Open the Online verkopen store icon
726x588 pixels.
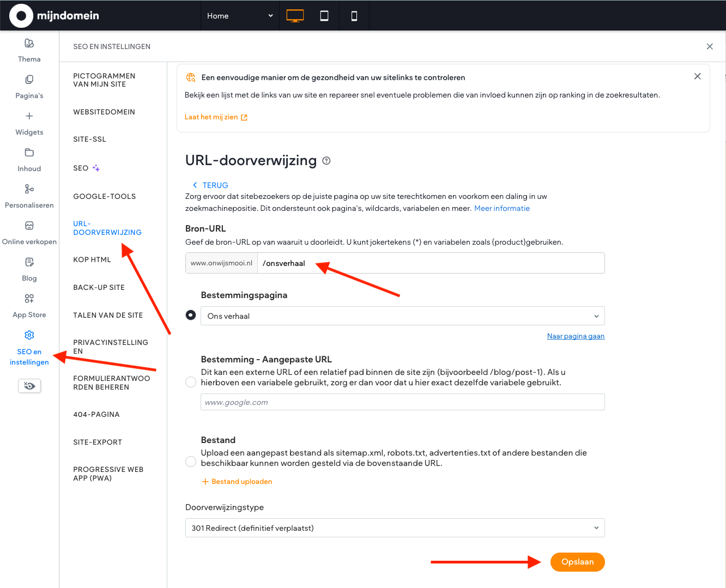click(29, 226)
